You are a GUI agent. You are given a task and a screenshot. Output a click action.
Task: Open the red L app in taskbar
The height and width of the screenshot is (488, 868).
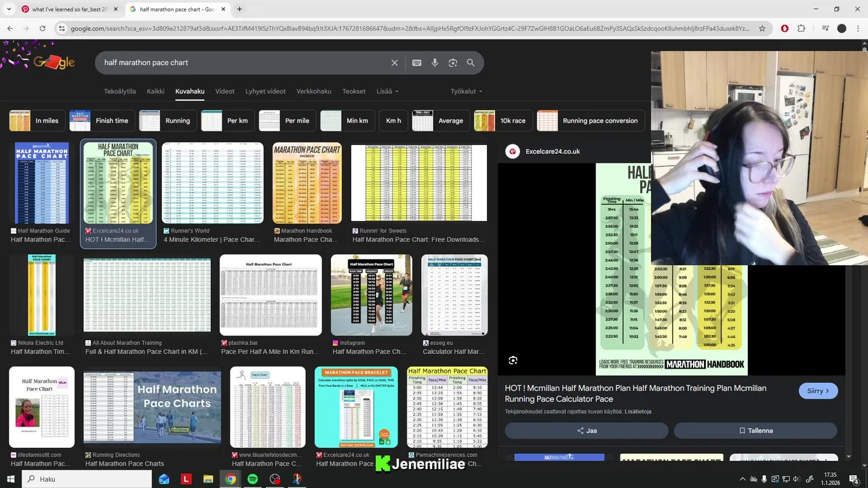pyautogui.click(x=186, y=479)
